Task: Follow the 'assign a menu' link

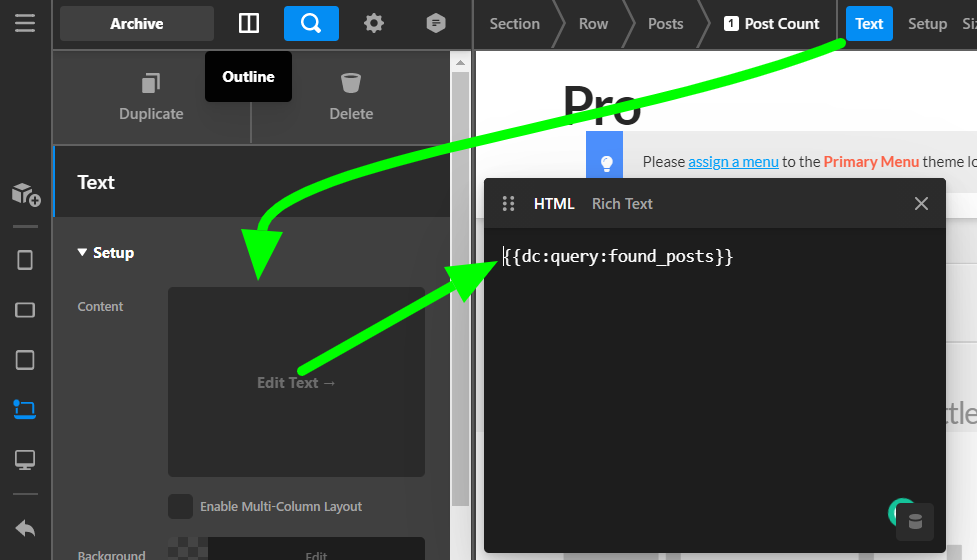Action: [733, 161]
